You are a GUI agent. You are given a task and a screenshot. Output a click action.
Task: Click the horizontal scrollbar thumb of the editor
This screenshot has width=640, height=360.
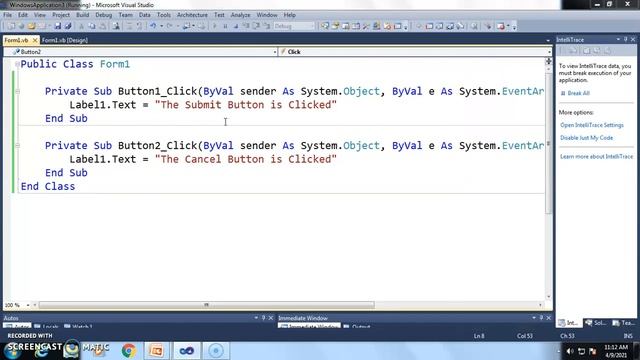207,305
